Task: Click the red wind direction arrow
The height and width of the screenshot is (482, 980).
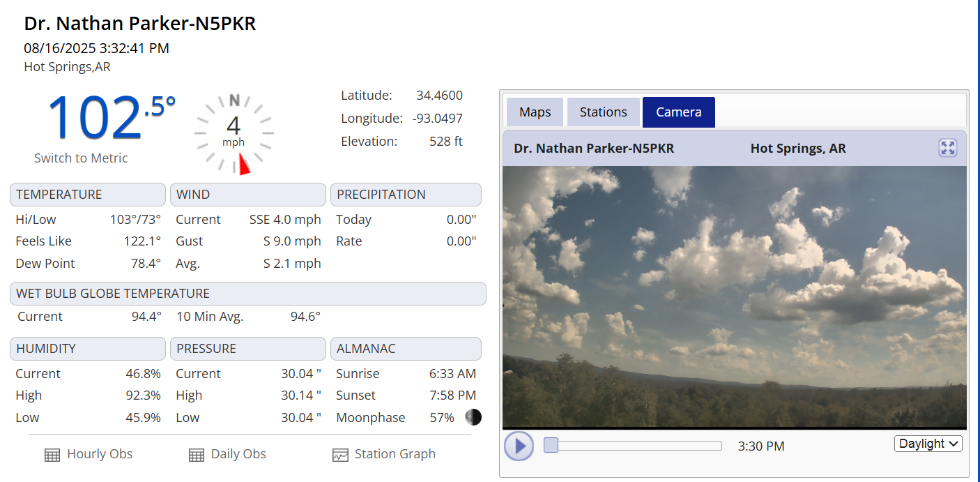Action: click(x=244, y=165)
